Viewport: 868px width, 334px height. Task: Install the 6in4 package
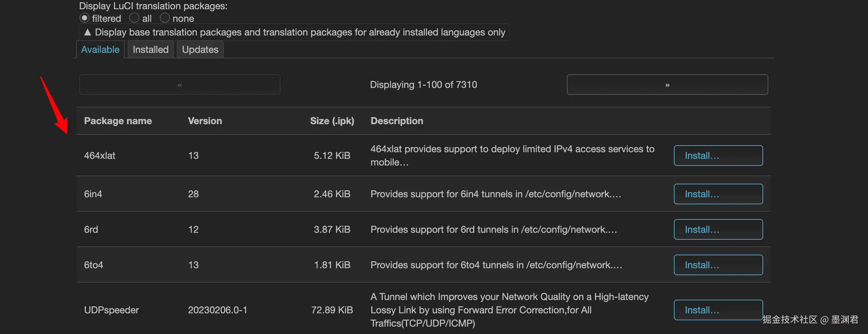tap(718, 194)
